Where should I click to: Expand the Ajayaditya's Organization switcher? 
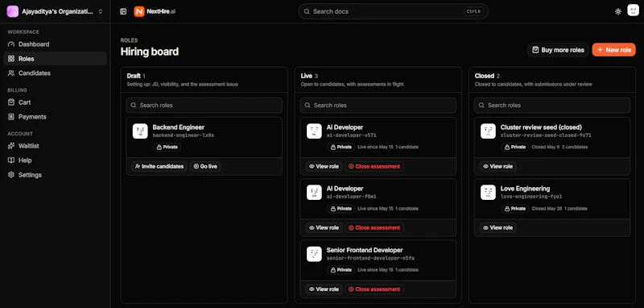[55, 11]
